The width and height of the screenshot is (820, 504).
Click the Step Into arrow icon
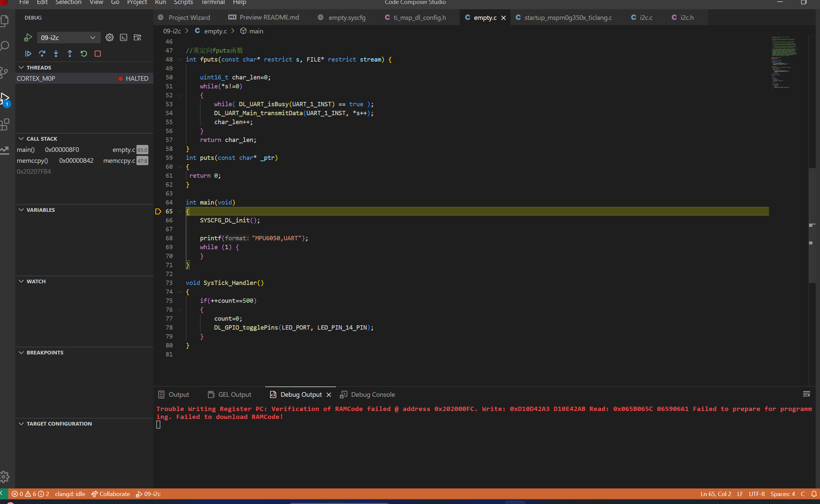(x=56, y=54)
